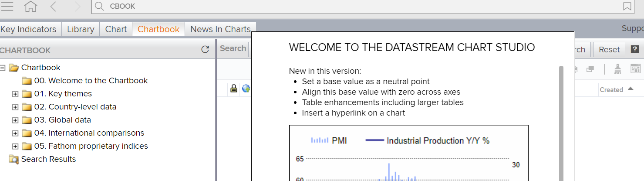Image resolution: width=644 pixels, height=181 pixels.
Task: Select the 04. International comparisons row
Action: click(89, 133)
